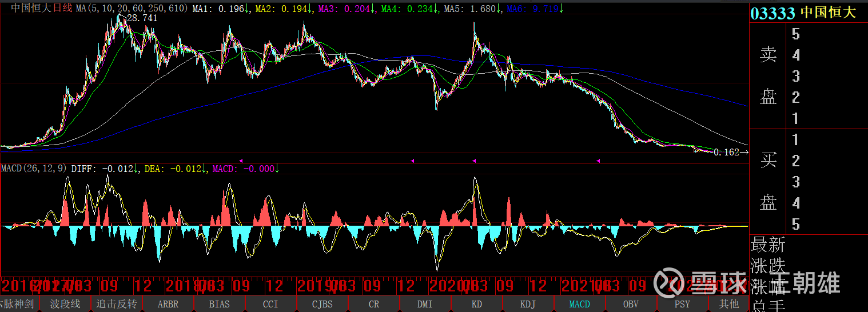Click the 中国恒大日线 chart title
Viewport: 868px width, 312px height.
(x=42, y=9)
